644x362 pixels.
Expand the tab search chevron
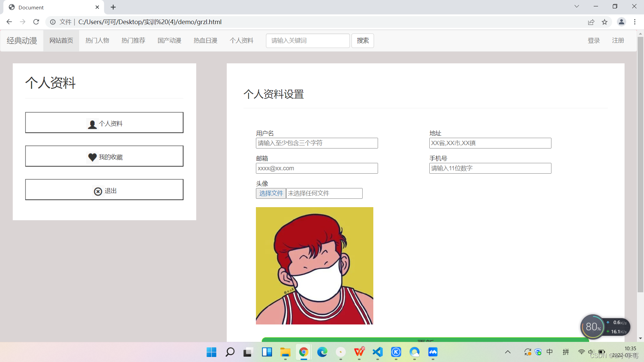coord(577,6)
